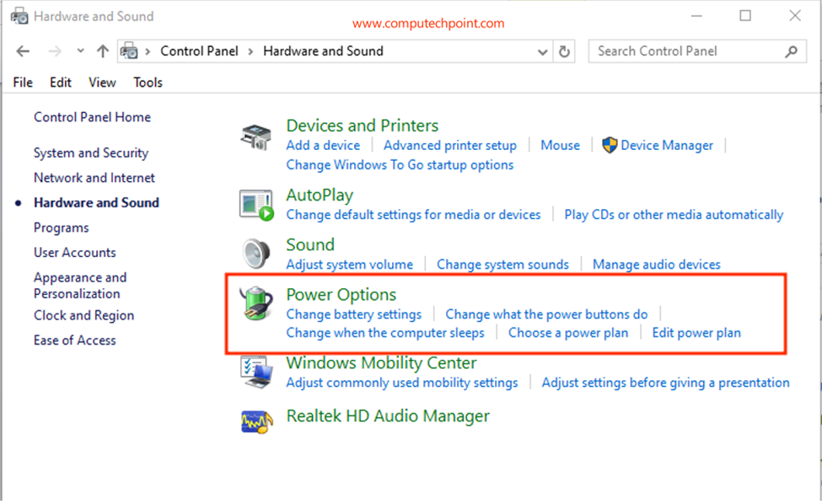The image size is (822, 504).
Task: Open the recent locations dropdown arrow
Action: [80, 51]
